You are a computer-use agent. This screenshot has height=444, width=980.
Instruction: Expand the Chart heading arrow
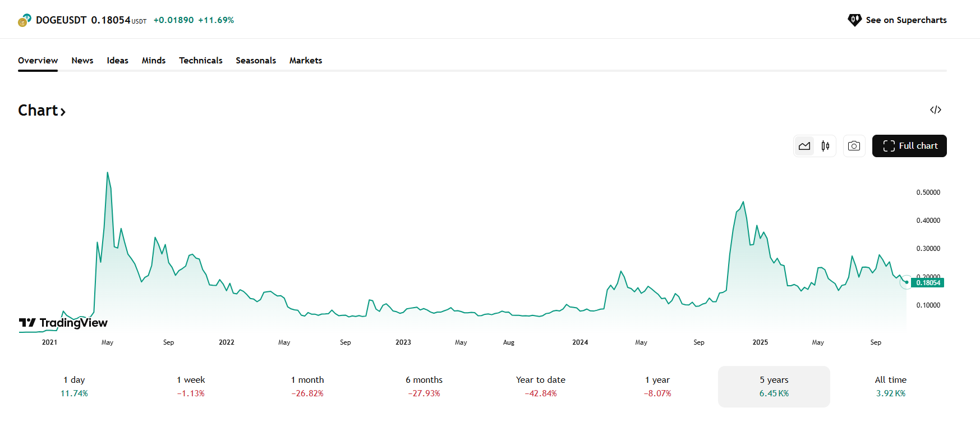tap(63, 112)
